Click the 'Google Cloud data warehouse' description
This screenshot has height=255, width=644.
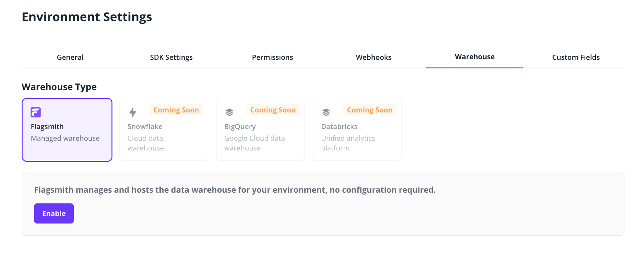coord(254,143)
